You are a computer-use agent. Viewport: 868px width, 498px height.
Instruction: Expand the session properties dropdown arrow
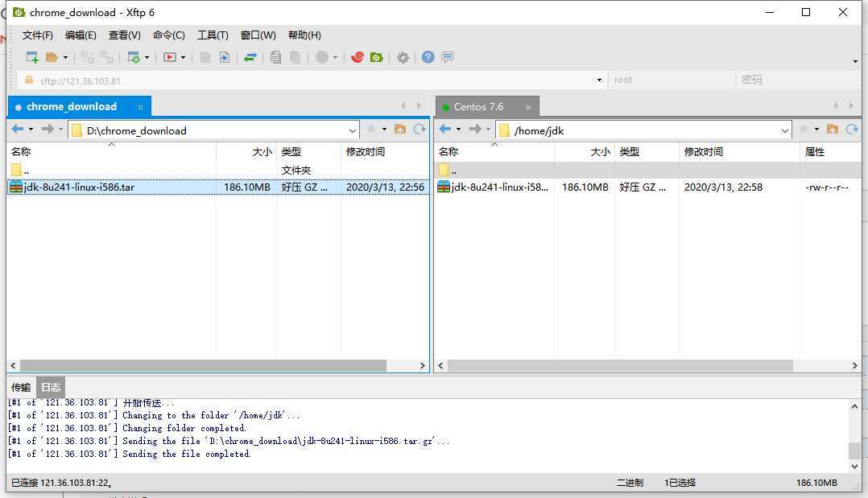point(147,58)
